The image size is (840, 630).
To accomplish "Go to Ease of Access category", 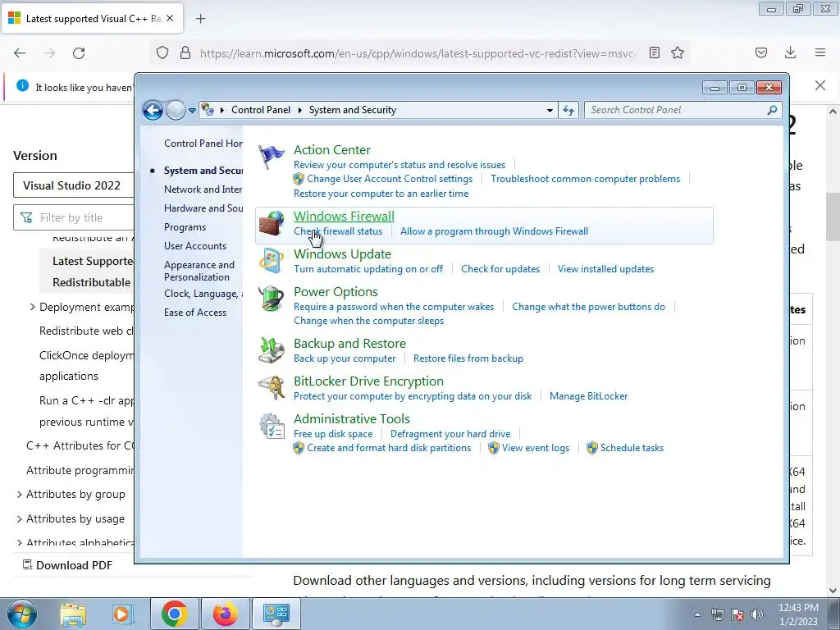I will tap(195, 313).
